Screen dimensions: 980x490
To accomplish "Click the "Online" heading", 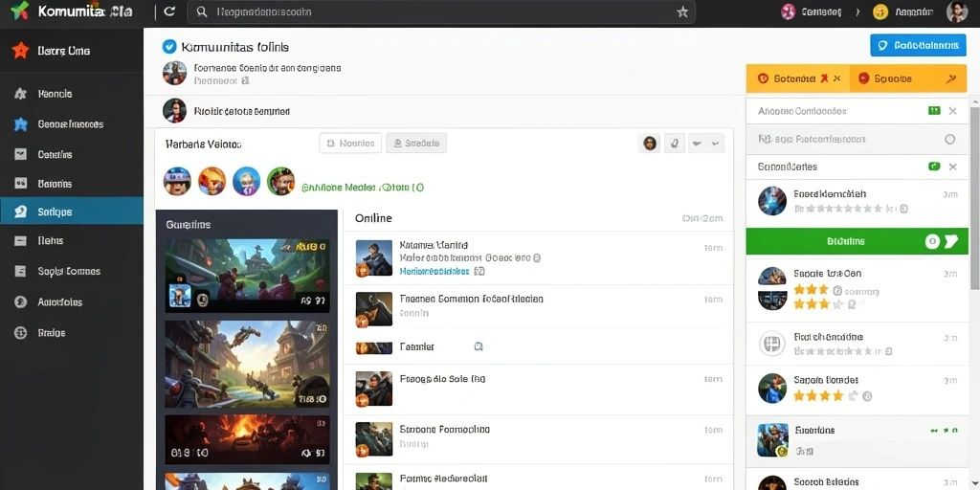I will coord(373,218).
